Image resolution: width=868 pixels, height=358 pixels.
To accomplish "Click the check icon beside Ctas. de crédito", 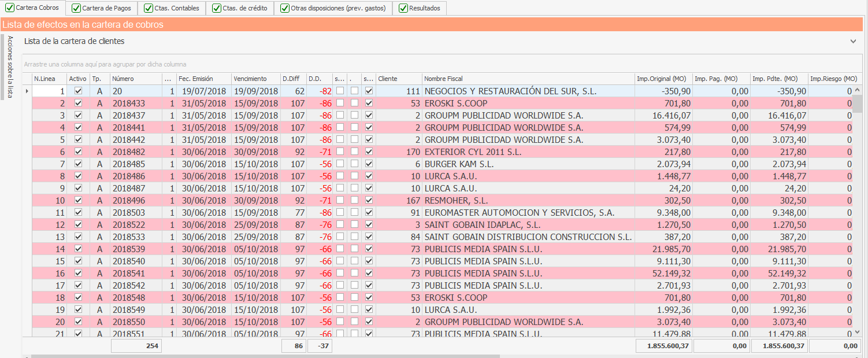I will point(217,8).
